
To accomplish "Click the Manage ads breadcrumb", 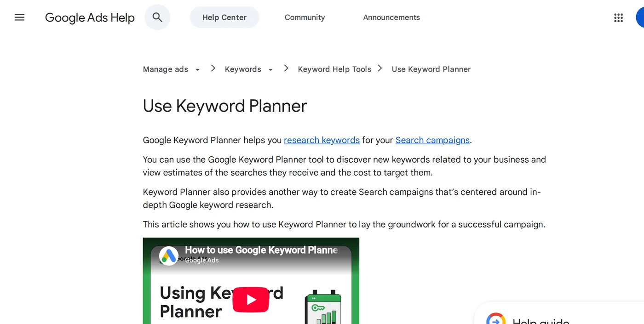I will pos(166,69).
